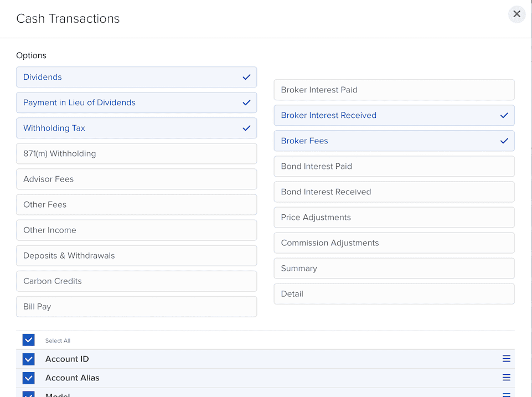
Task: Click the checkmark on Withholding Tax
Action: point(246,128)
